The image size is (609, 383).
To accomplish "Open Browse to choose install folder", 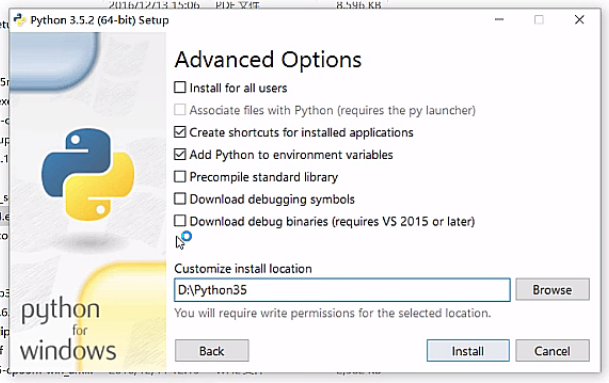I will 552,289.
